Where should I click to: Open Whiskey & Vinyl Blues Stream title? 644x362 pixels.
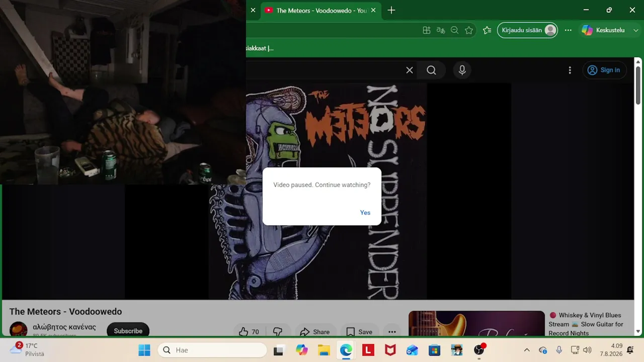coord(586,324)
